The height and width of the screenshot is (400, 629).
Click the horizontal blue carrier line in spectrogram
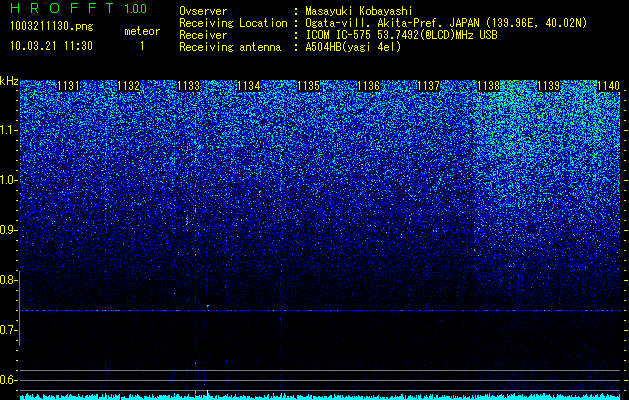(320, 311)
